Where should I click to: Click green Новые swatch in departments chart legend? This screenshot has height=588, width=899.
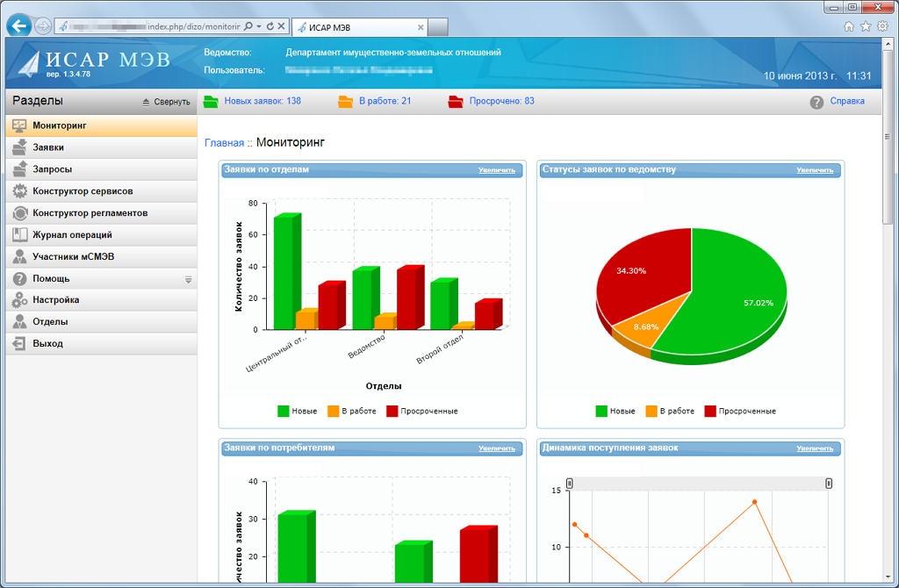tap(284, 411)
